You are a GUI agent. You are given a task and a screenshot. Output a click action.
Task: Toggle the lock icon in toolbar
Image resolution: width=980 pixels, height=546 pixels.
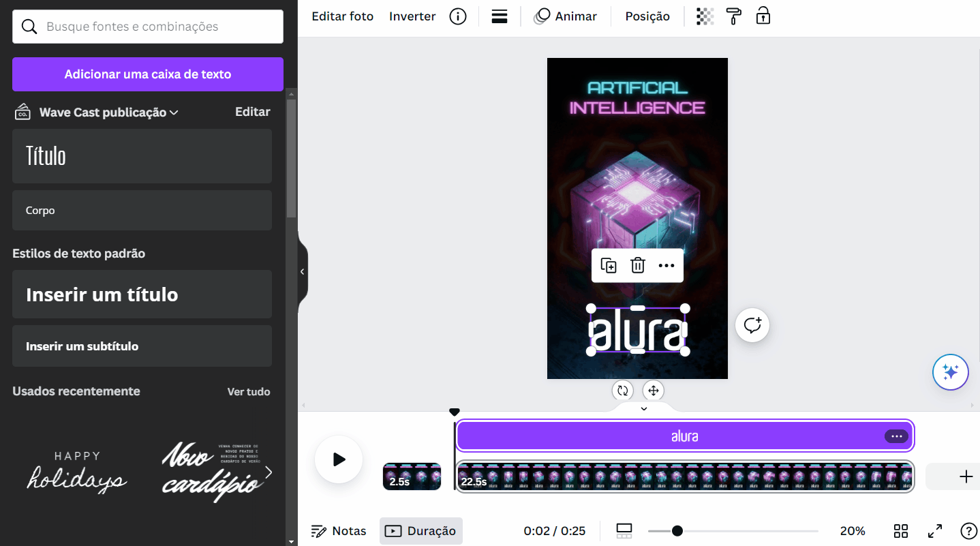pyautogui.click(x=763, y=16)
